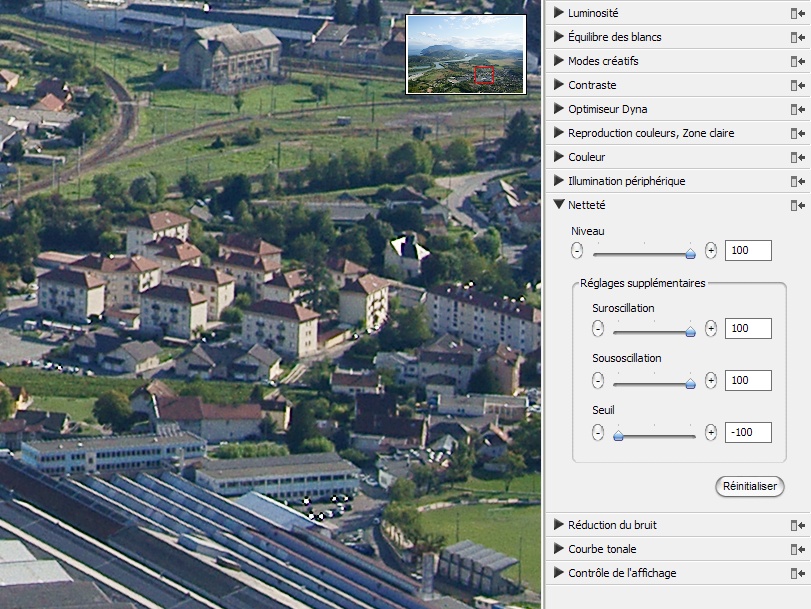Click the detach icon next to Couleur
Screen dimensions: 811x609
pyautogui.click(x=797, y=157)
